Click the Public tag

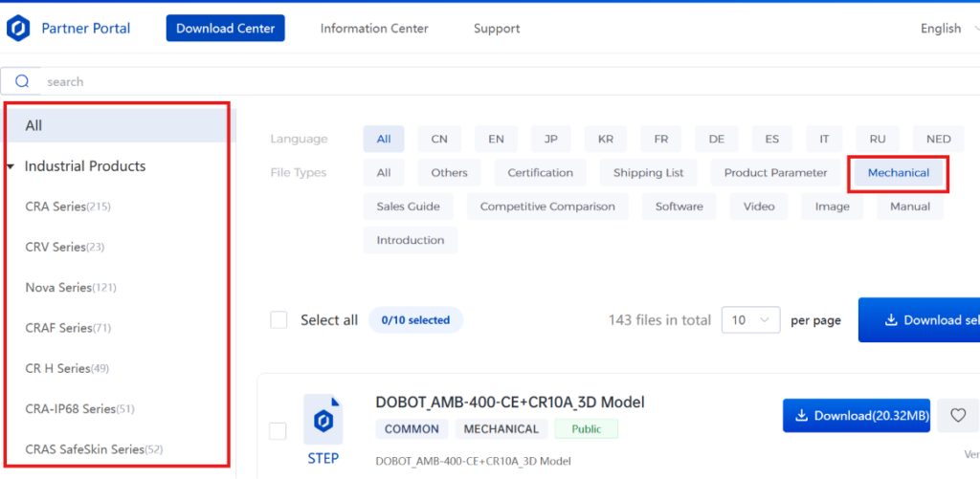tap(587, 429)
